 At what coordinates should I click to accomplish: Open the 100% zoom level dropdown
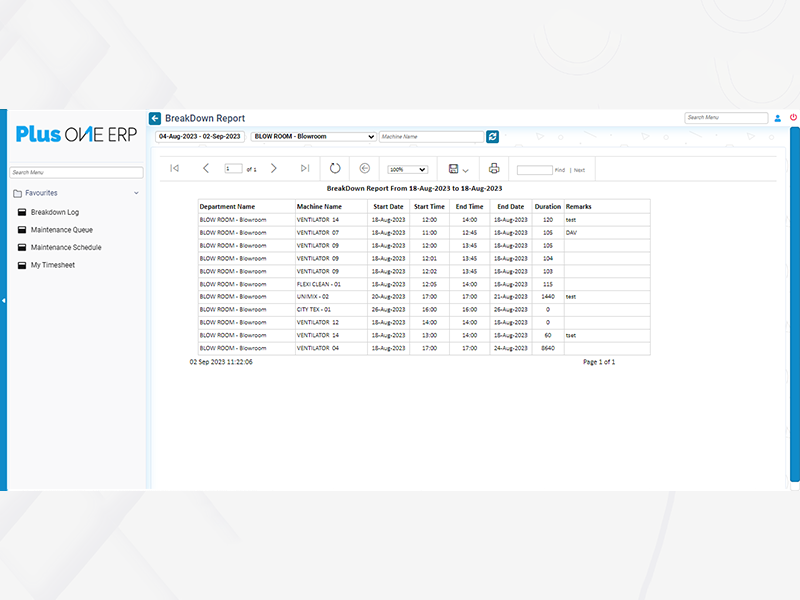(408, 170)
